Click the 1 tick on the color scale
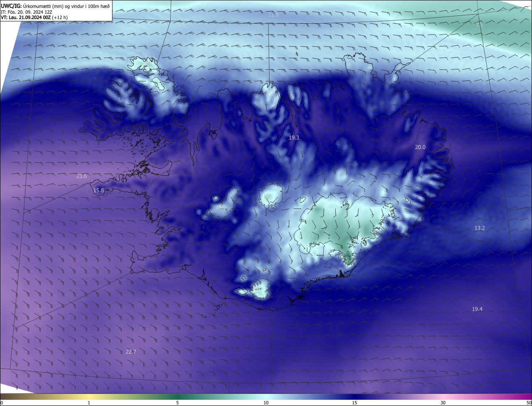This screenshot has width=532, height=406. tap(89, 403)
